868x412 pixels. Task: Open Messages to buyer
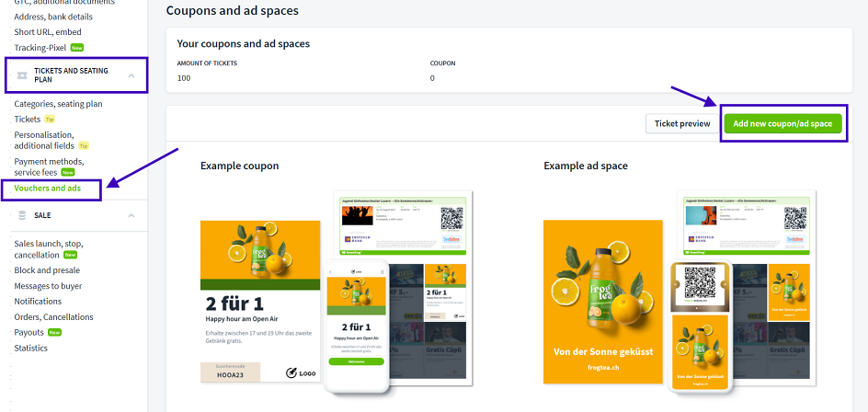point(48,286)
